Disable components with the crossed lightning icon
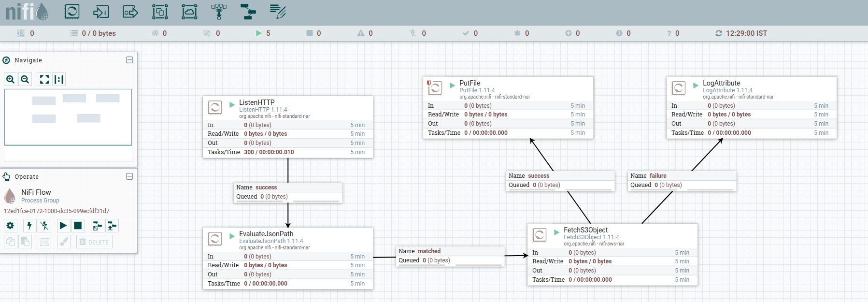Image resolution: width=868 pixels, height=302 pixels. pyautogui.click(x=44, y=226)
